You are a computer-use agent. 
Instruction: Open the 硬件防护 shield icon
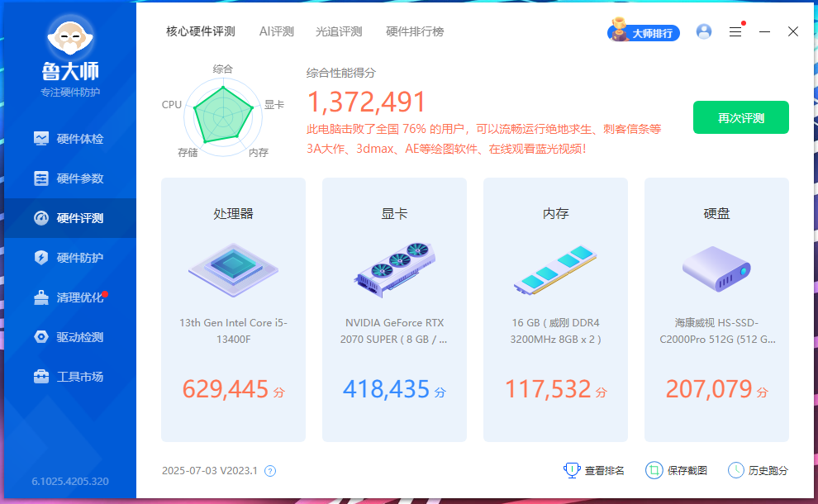(x=41, y=257)
